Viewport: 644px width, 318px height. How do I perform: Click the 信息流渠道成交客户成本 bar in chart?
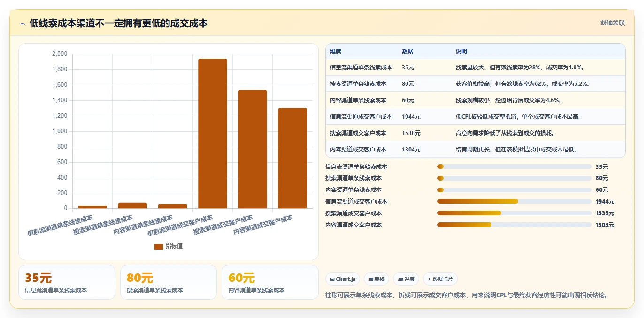[x=213, y=133]
